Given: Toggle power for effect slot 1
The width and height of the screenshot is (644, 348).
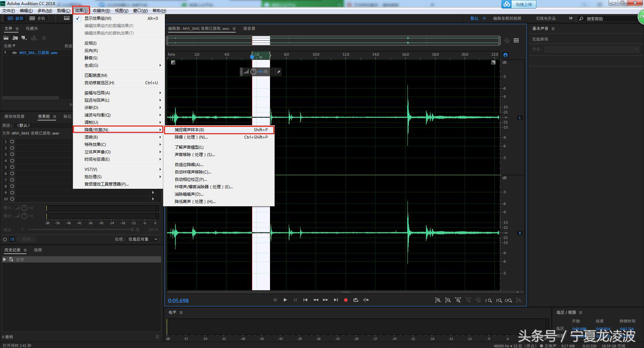Looking at the screenshot, I should (x=12, y=142).
